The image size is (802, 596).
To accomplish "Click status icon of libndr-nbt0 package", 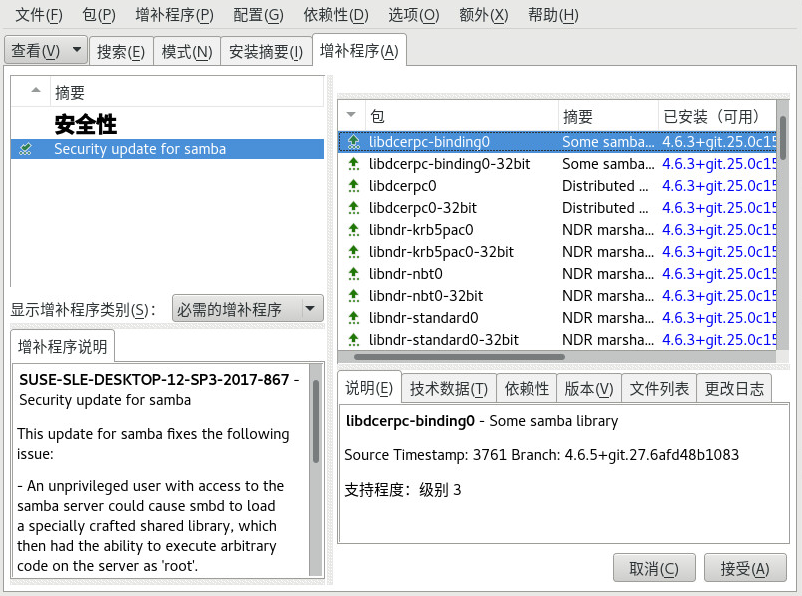I will coord(352,274).
